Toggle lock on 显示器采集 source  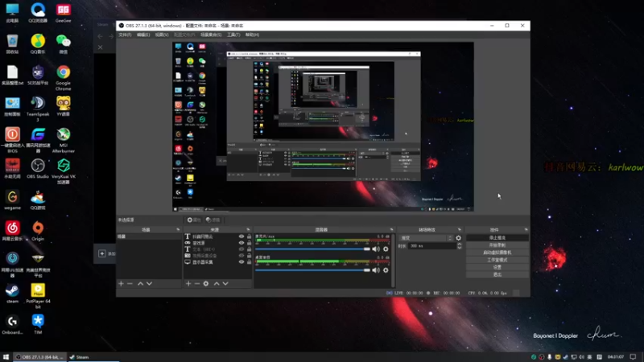tap(249, 262)
